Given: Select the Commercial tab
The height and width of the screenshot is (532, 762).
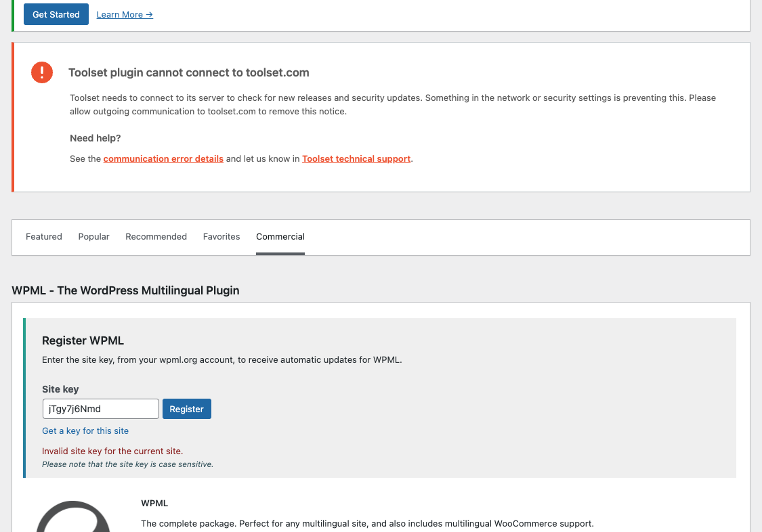Looking at the screenshot, I should [280, 236].
